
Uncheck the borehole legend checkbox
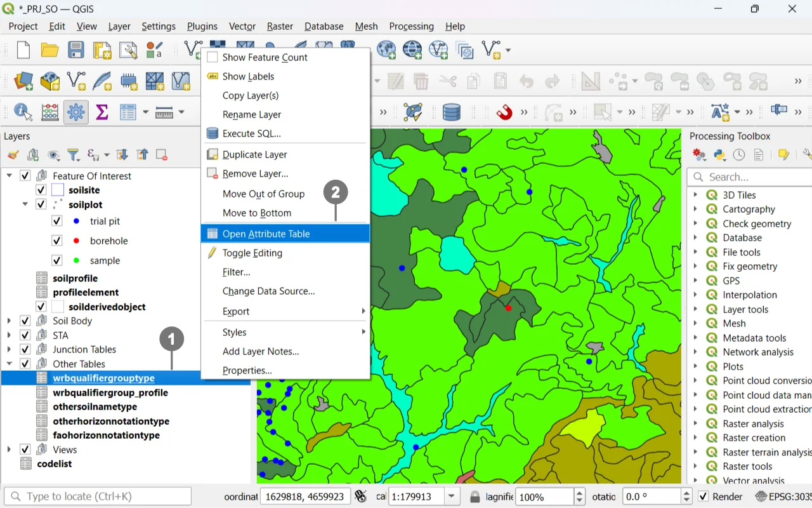57,241
